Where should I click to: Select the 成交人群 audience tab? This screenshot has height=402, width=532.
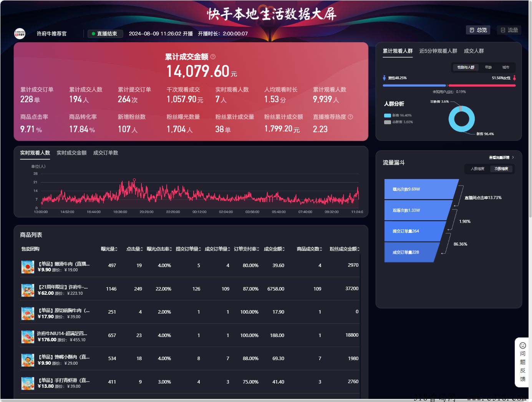pyautogui.click(x=474, y=51)
